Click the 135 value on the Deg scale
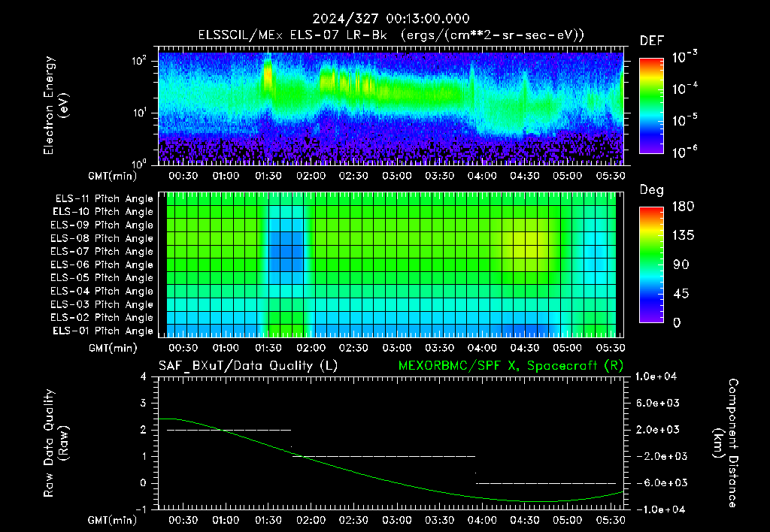Viewport: 770px width, 532px height. point(683,236)
